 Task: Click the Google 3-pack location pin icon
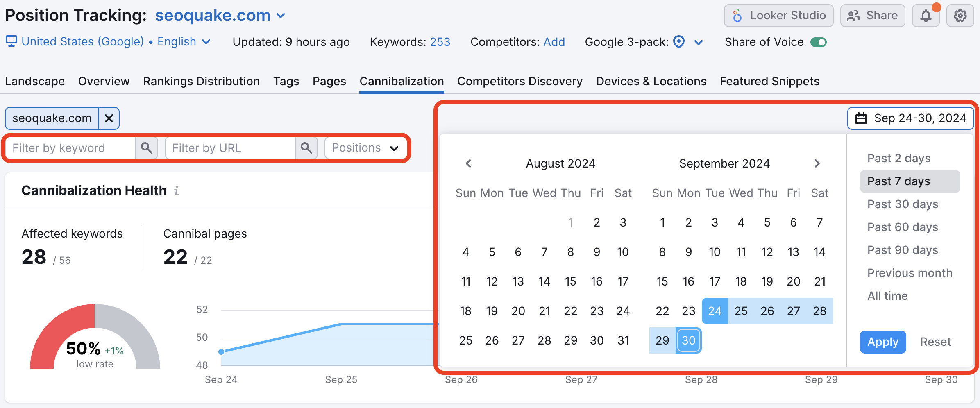[679, 42]
